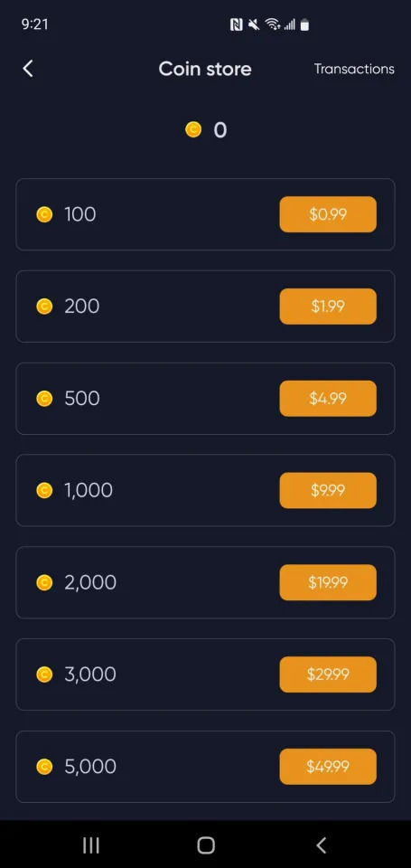Tap the coin icon beside 500

(44, 398)
